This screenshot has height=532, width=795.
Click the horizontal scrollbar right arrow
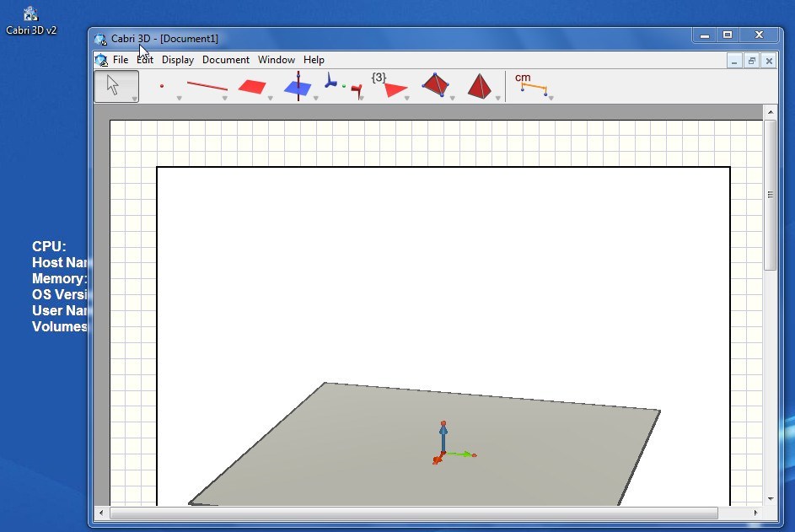(x=754, y=512)
